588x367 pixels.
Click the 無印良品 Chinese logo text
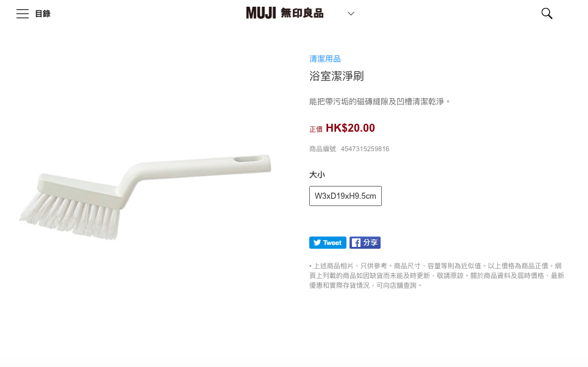(x=302, y=13)
